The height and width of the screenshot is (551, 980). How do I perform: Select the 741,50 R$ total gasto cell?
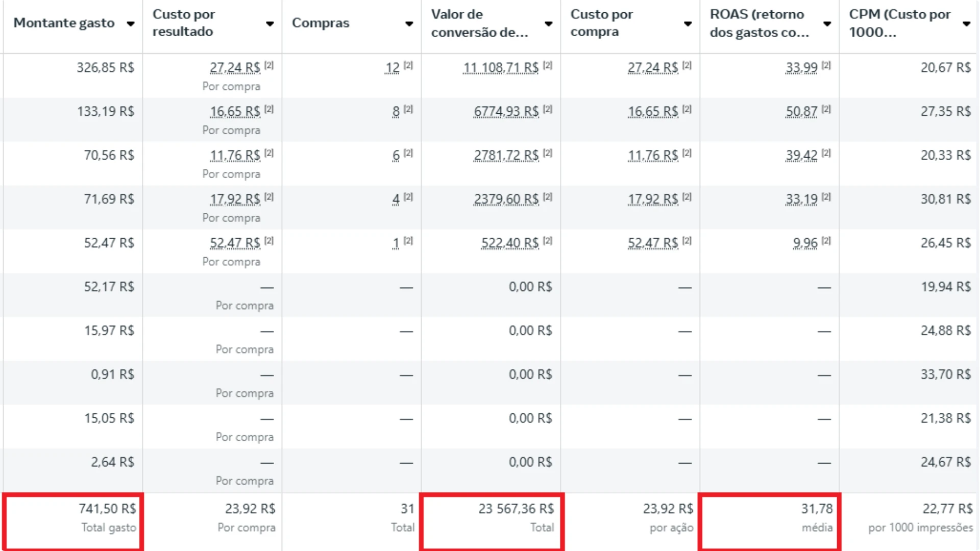[73, 520]
